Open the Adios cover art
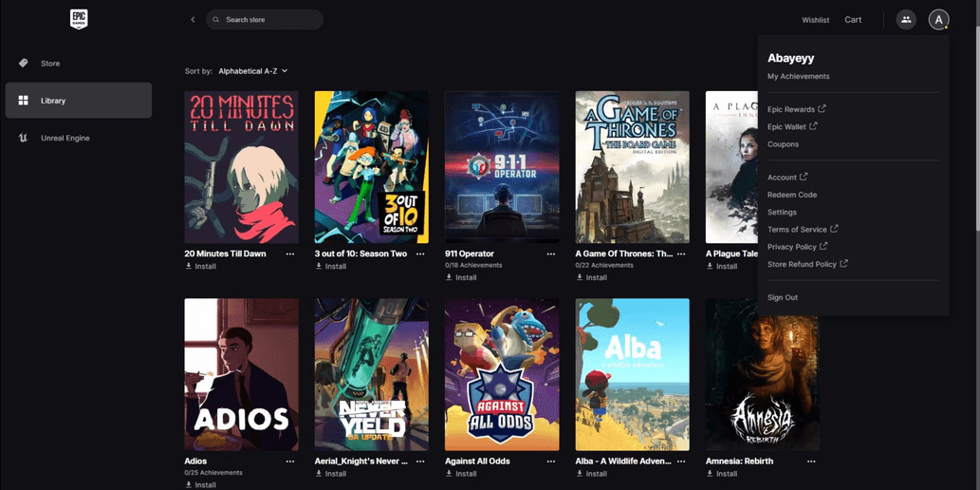980x490 pixels. click(241, 374)
